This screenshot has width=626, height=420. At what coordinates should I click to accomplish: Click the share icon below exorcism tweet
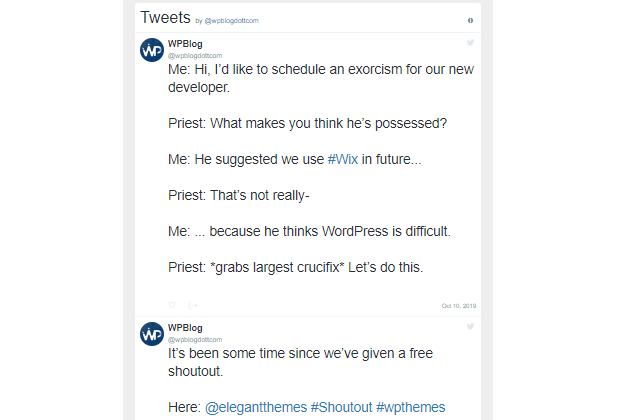[193, 305]
